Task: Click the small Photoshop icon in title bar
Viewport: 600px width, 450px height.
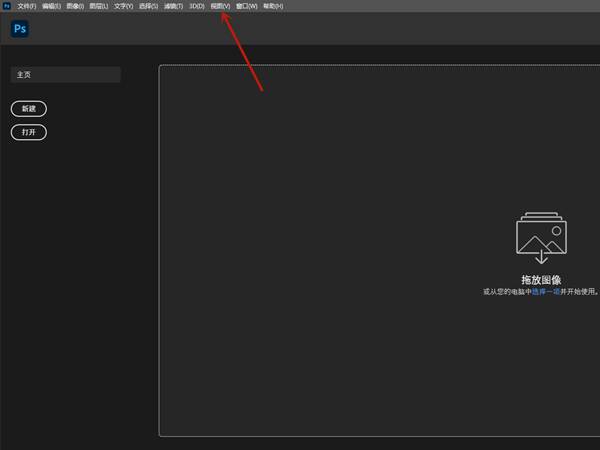Action: (7, 6)
